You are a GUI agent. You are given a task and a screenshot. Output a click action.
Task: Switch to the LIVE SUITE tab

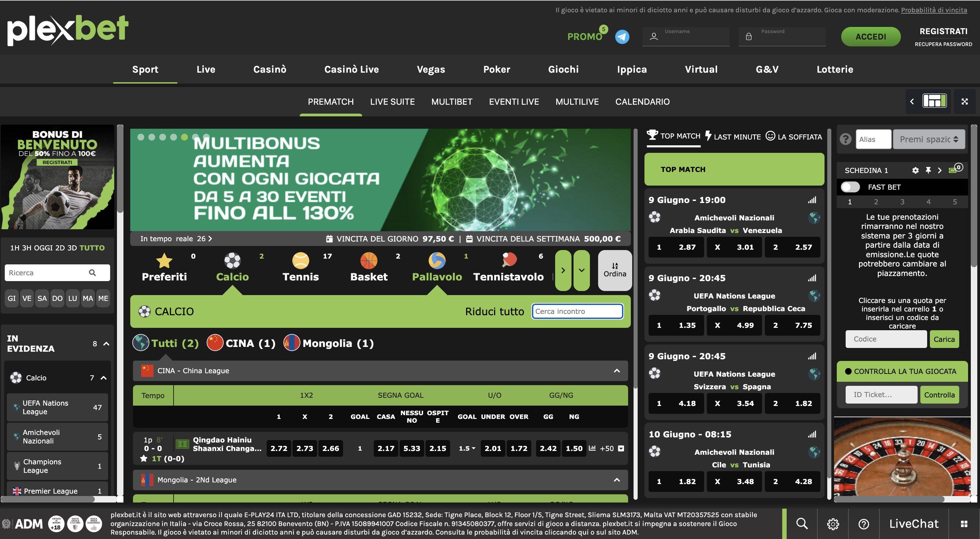click(392, 102)
